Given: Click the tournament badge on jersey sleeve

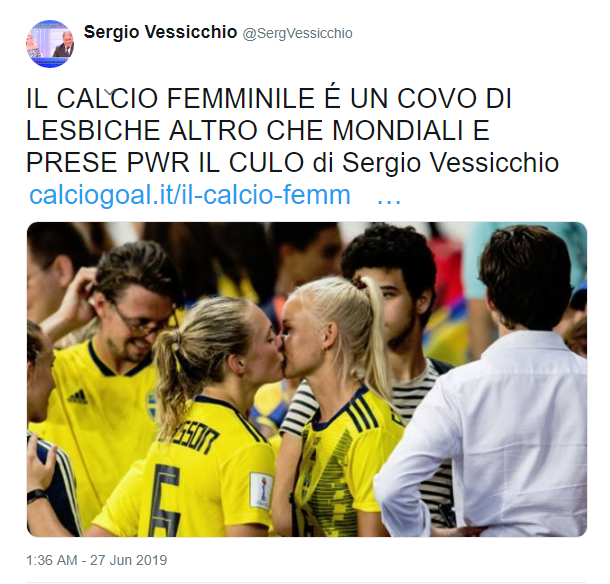Looking at the screenshot, I should 261,490.
